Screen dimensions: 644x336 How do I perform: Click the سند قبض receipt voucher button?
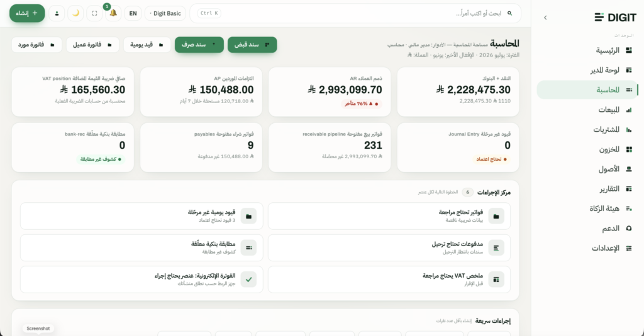pos(252,45)
